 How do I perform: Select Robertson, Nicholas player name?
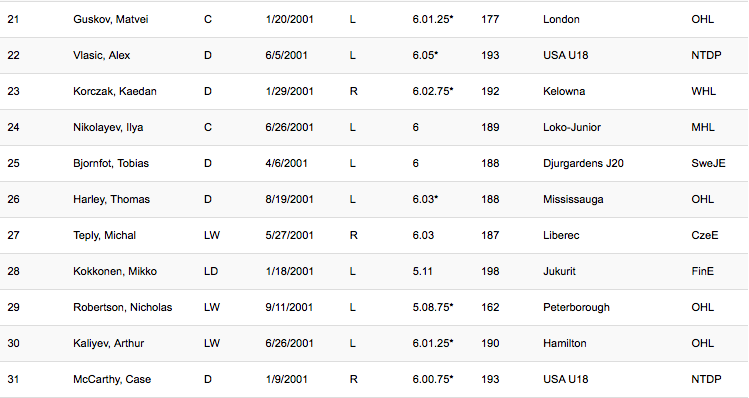[122, 307]
